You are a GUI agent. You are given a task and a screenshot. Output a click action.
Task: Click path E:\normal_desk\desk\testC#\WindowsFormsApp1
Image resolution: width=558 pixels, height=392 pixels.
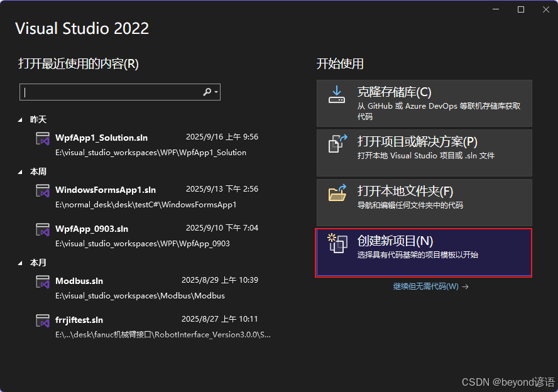(146, 205)
